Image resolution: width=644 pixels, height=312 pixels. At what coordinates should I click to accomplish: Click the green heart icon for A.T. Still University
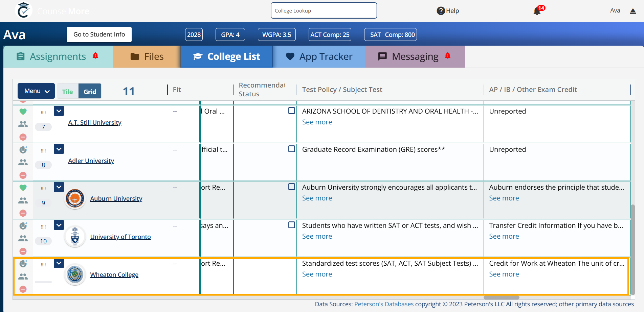coord(23,112)
